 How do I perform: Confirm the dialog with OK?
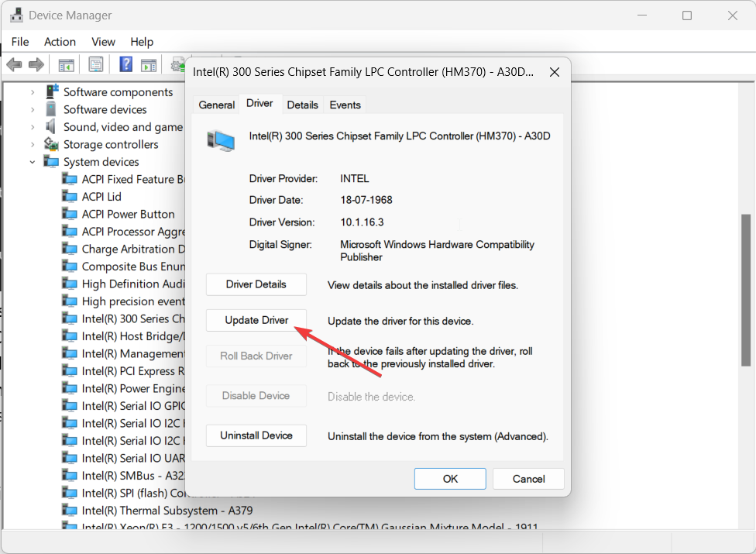tap(450, 479)
